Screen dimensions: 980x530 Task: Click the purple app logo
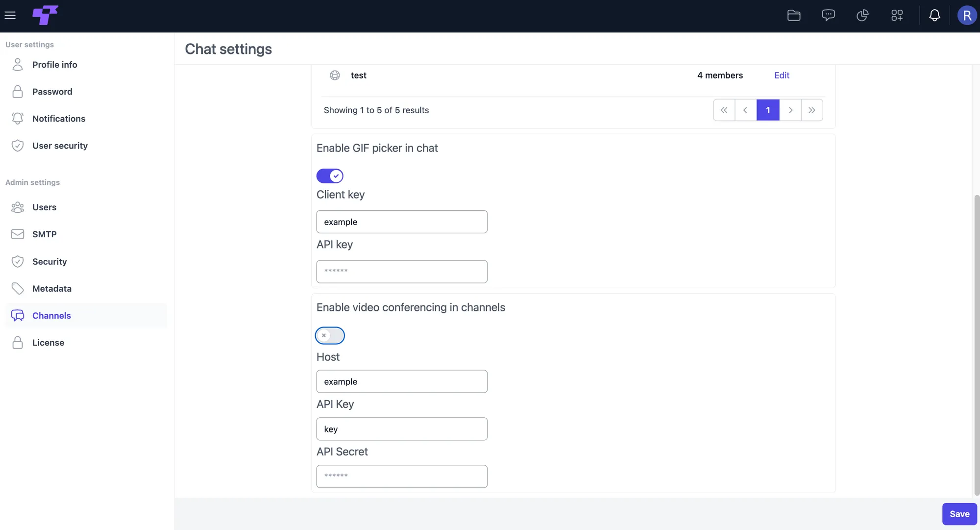click(45, 15)
